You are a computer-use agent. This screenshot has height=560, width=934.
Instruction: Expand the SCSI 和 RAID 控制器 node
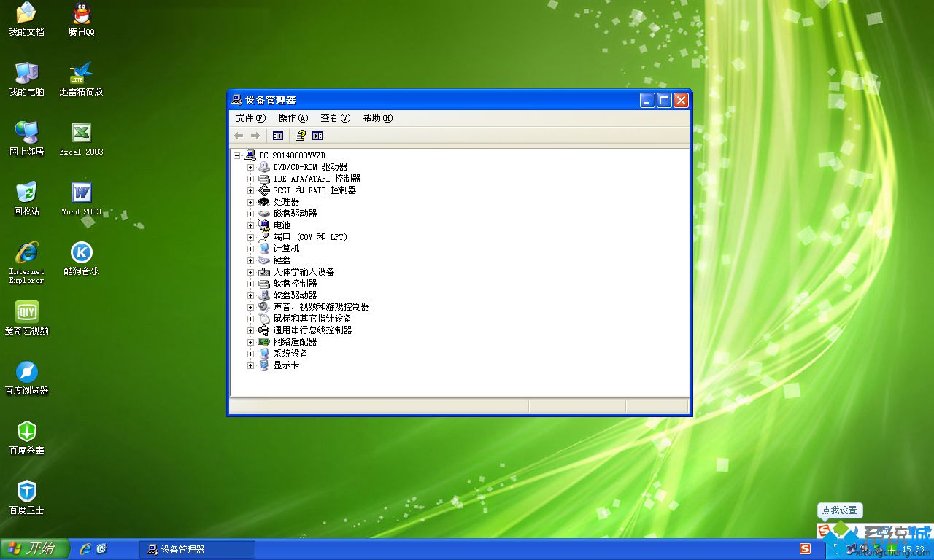point(250,190)
